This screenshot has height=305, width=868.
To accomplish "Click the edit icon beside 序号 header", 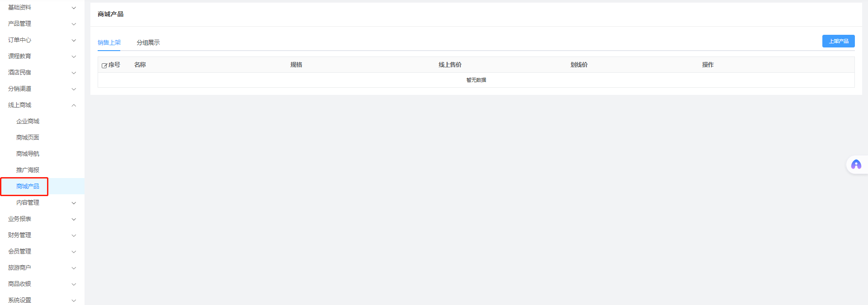I will [x=104, y=66].
